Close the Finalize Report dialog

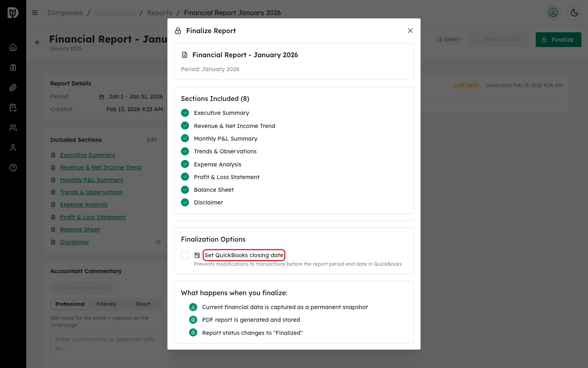(x=410, y=30)
